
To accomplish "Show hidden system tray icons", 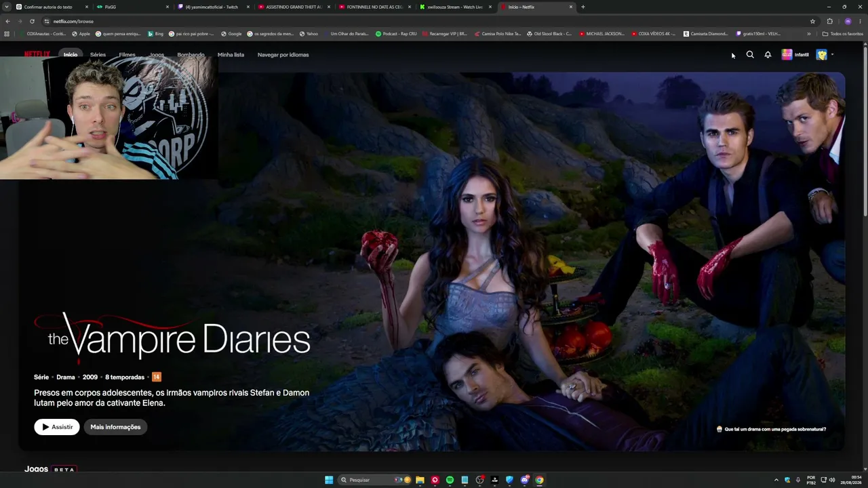I will 777,480.
